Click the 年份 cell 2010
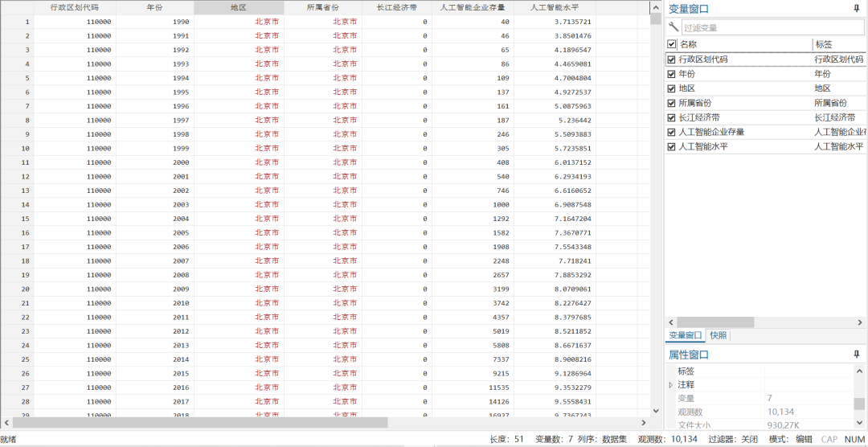 click(x=155, y=303)
